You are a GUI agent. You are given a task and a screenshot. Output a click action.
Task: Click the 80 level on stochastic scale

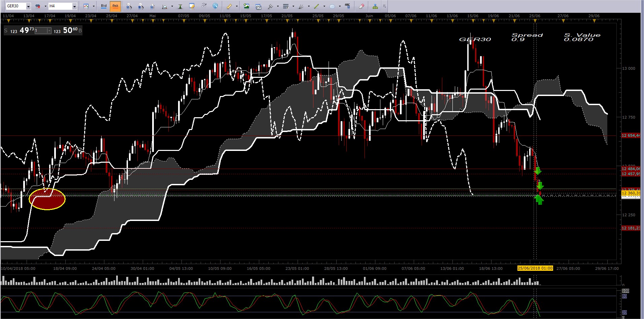(624, 296)
